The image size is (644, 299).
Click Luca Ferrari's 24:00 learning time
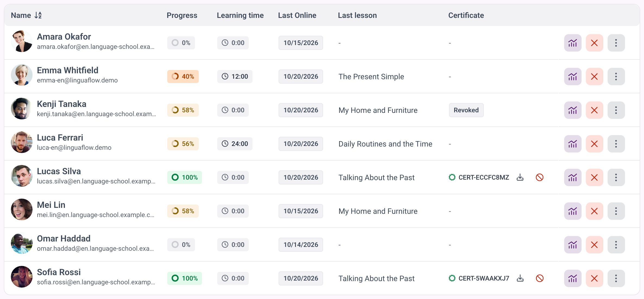235,144
